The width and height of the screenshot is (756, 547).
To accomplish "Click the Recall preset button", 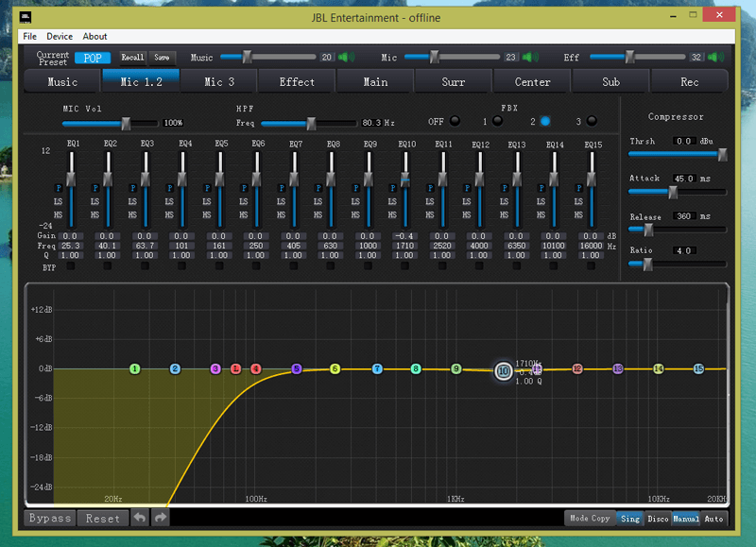I will [132, 58].
